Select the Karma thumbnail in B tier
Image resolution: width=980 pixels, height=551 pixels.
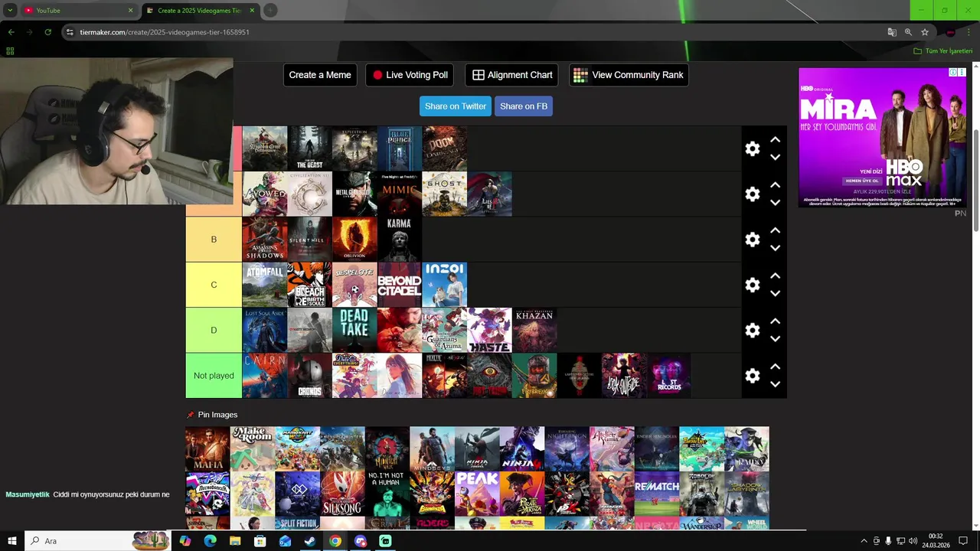pos(399,240)
